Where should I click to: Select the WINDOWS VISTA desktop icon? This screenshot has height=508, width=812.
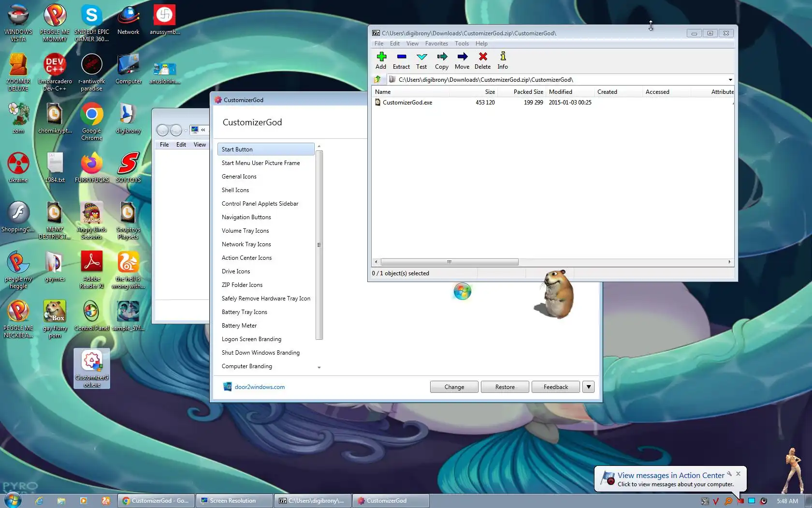(18, 23)
